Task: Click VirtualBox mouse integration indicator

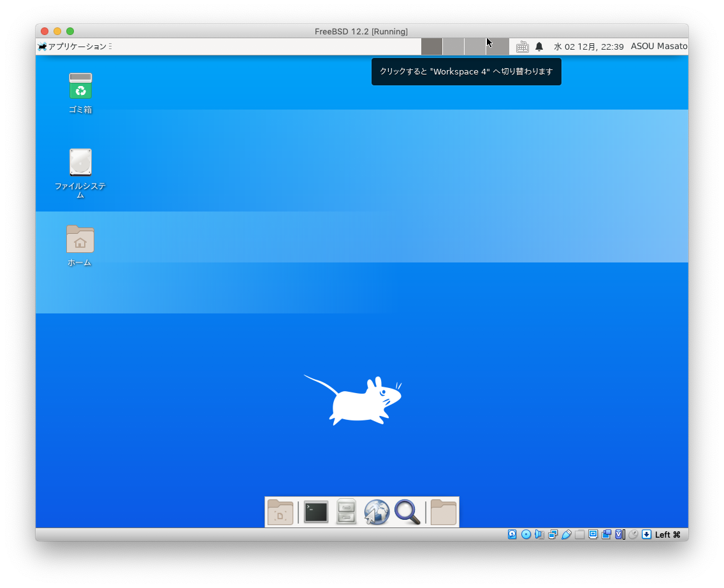Action: [633, 534]
